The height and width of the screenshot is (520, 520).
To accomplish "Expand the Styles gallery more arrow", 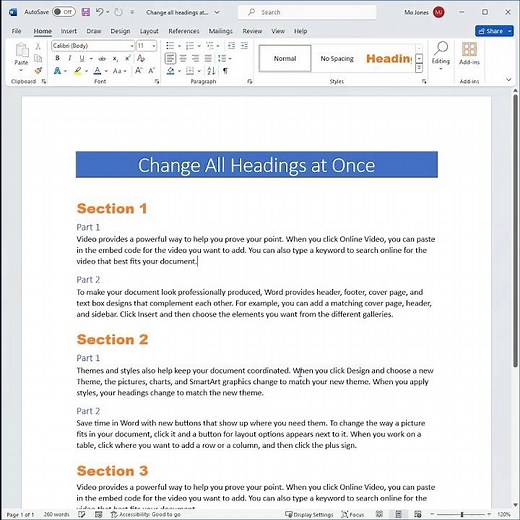I will (x=419, y=68).
